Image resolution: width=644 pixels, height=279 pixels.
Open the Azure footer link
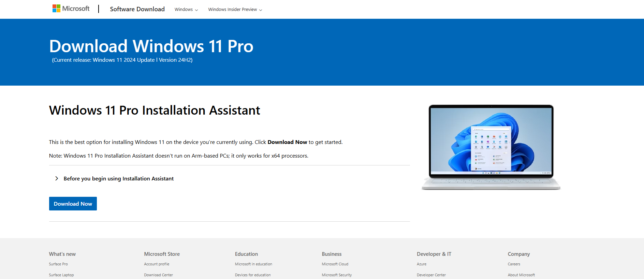(422, 264)
